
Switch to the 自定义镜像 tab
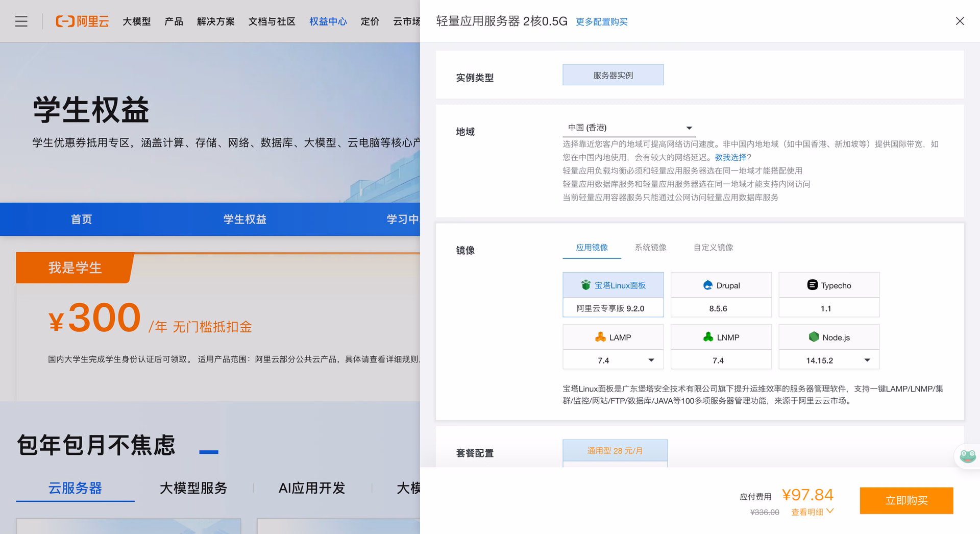point(713,248)
